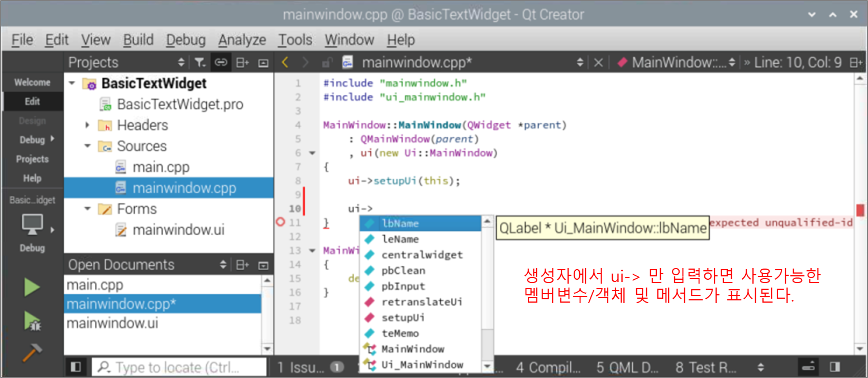
Task: Collapse the Forms folder
Action: [88, 209]
